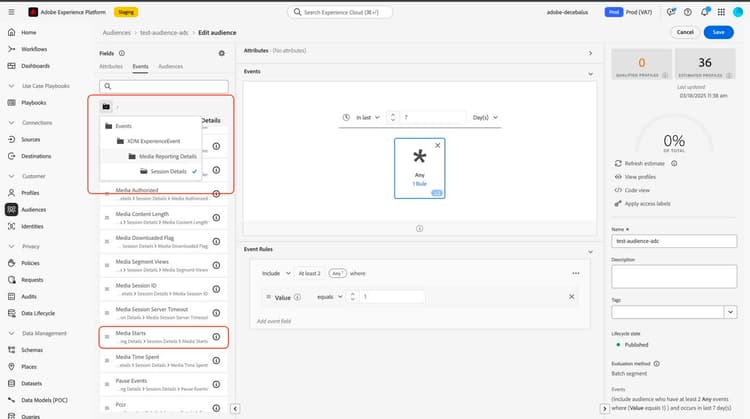Open the Fields settings gear
This screenshot has width=750, height=419.
221,53
